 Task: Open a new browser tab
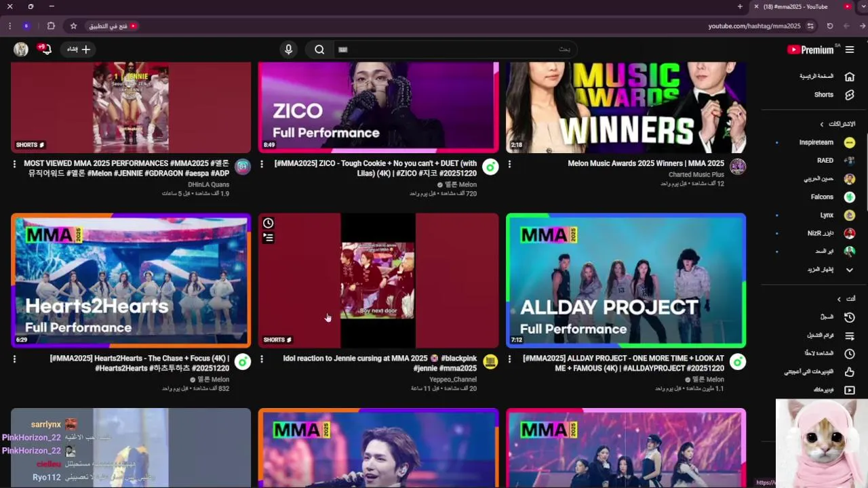click(x=740, y=7)
